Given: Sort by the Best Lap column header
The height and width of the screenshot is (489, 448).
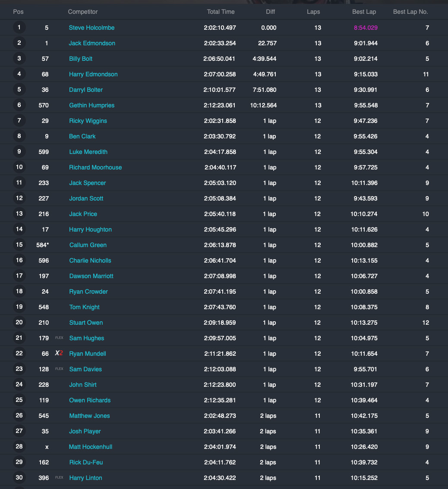Looking at the screenshot, I should coord(364,12).
